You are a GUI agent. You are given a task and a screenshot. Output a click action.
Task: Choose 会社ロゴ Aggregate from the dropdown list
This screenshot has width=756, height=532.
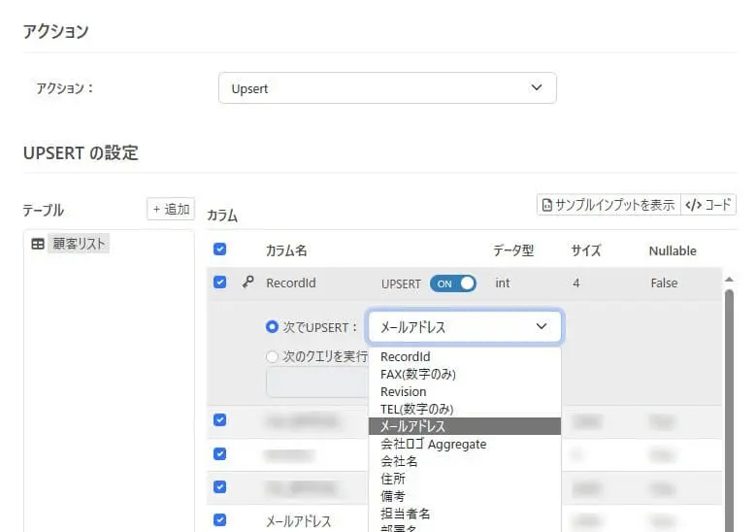[x=465, y=444]
